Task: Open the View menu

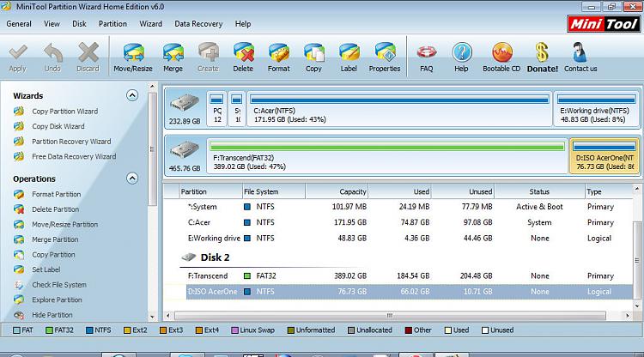Action: (52, 24)
